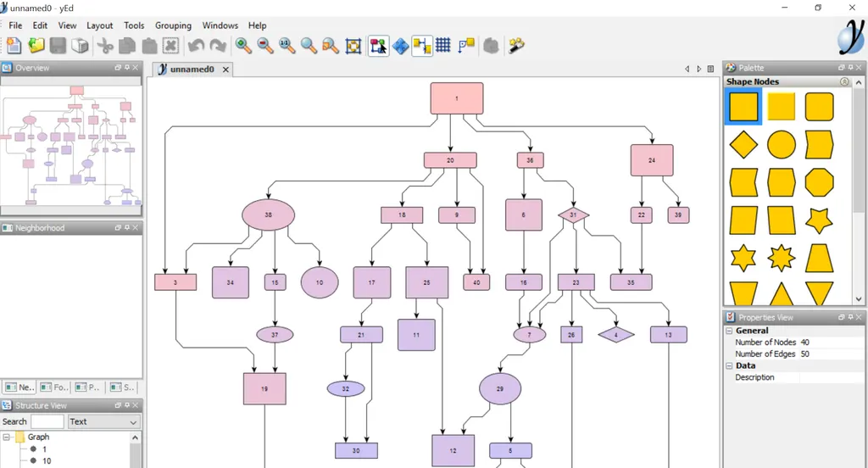
Task: Collapse the Graph tree node
Action: pyautogui.click(x=7, y=437)
